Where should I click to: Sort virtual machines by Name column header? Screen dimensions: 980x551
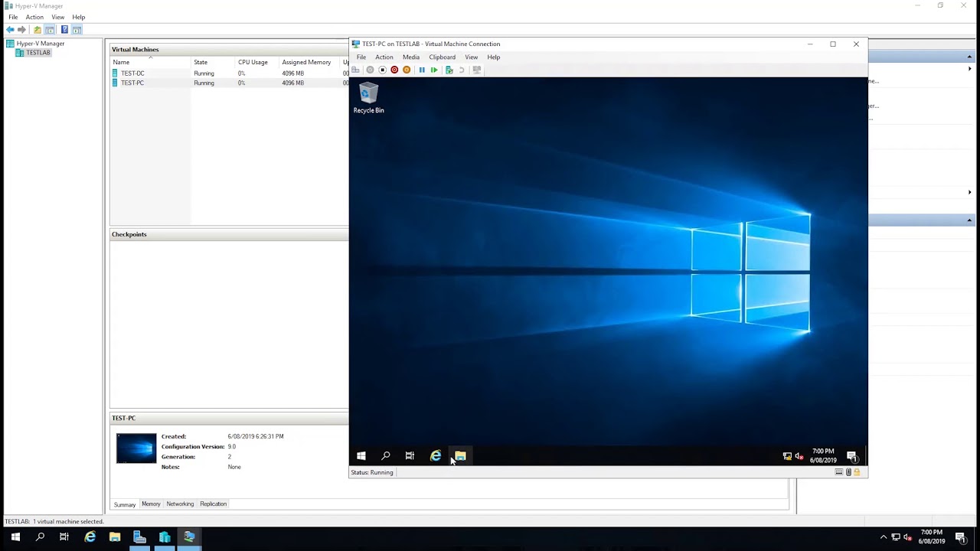151,62
